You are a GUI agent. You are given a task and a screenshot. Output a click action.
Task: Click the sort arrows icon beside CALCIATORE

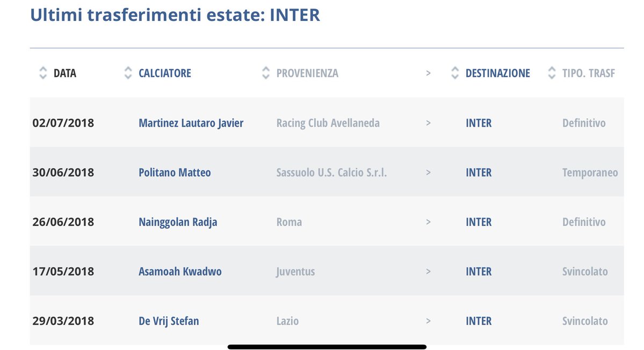click(x=128, y=73)
